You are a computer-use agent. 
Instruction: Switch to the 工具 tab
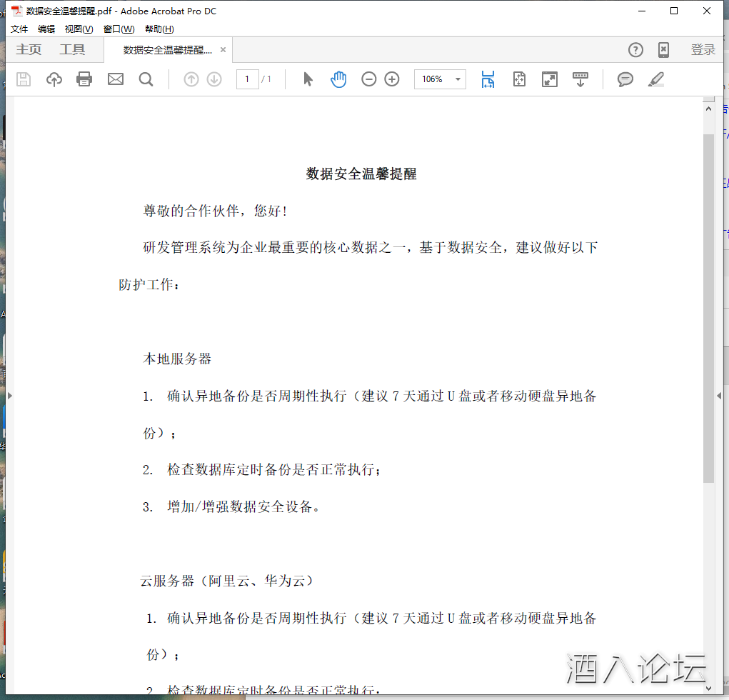[72, 49]
